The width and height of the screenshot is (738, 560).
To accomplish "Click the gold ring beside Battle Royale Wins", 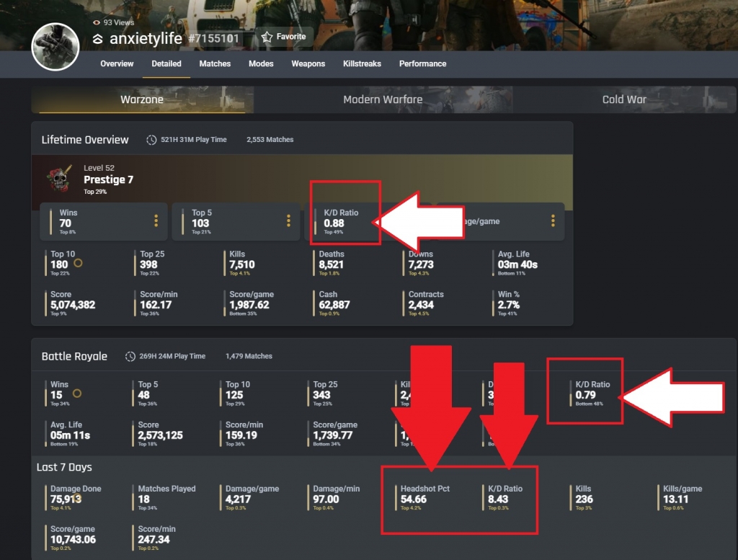I will tap(76, 394).
